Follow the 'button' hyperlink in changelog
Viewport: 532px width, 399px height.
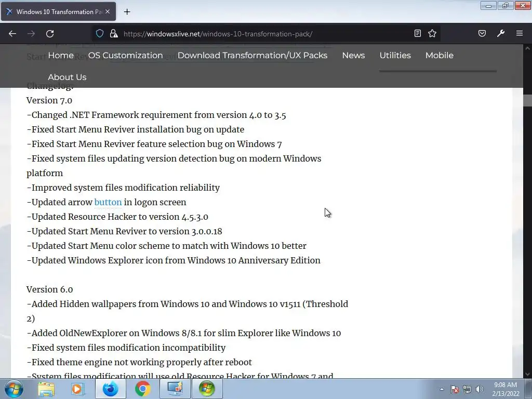108,202
